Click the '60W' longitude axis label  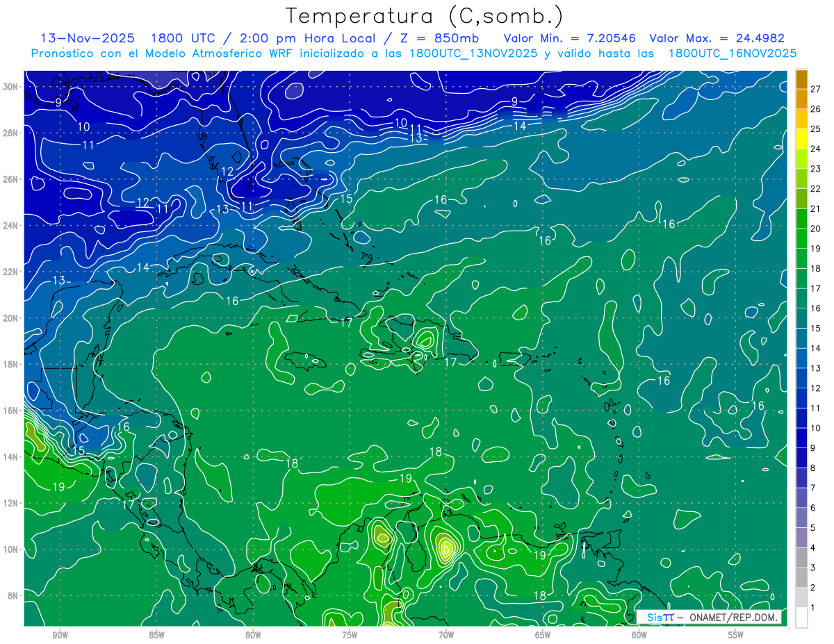click(x=639, y=635)
